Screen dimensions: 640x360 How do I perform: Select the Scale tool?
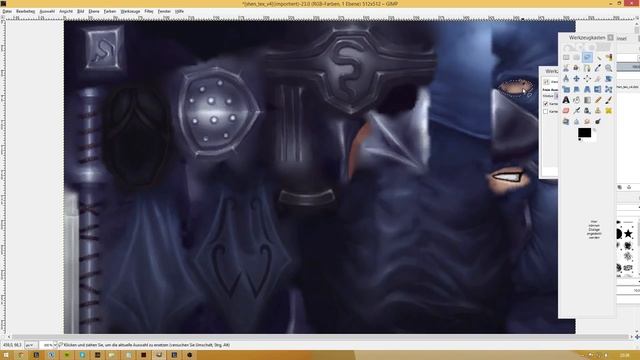pyautogui.click(x=566, y=89)
